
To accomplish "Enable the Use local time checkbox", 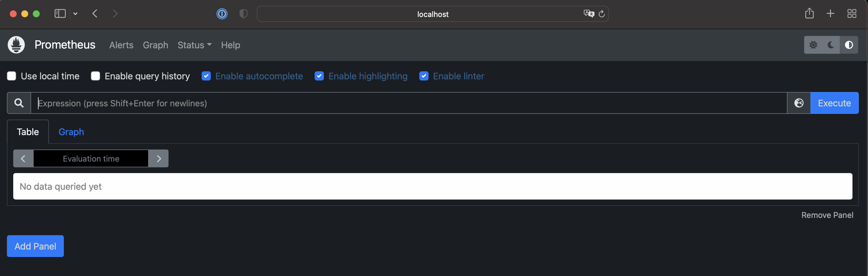I will 12,76.
